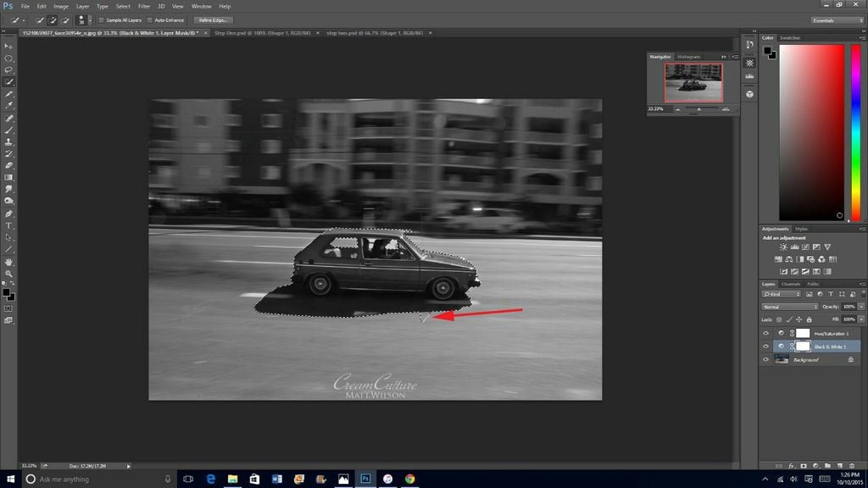Select the Horizontal Type tool
Image resolution: width=868 pixels, height=488 pixels.
tap(8, 225)
